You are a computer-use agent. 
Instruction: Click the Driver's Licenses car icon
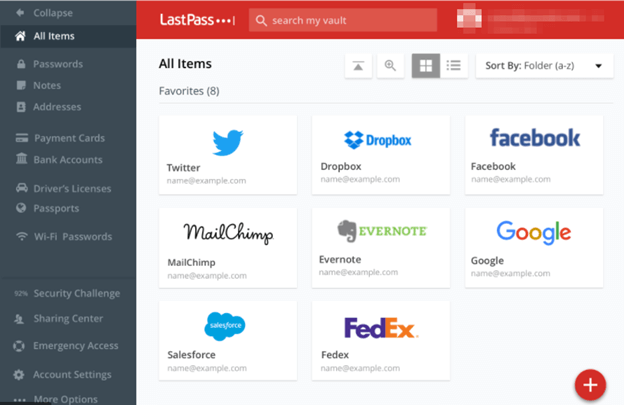[x=21, y=188]
